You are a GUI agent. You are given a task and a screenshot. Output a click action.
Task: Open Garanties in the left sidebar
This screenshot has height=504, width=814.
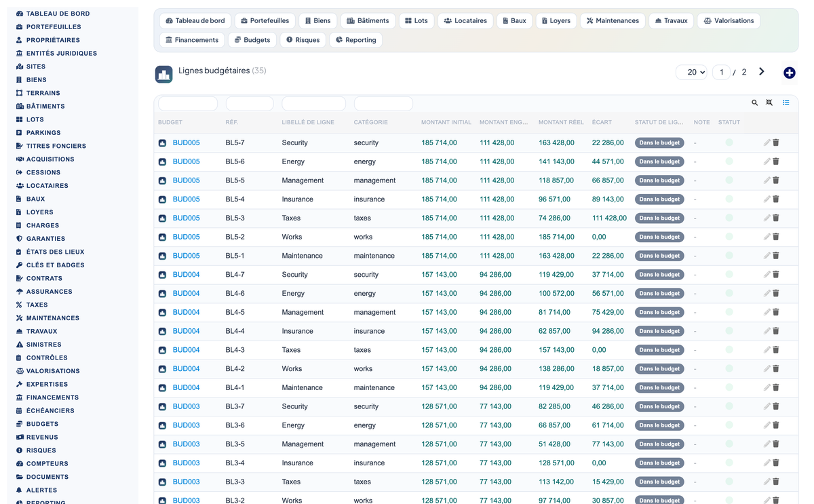(45, 239)
